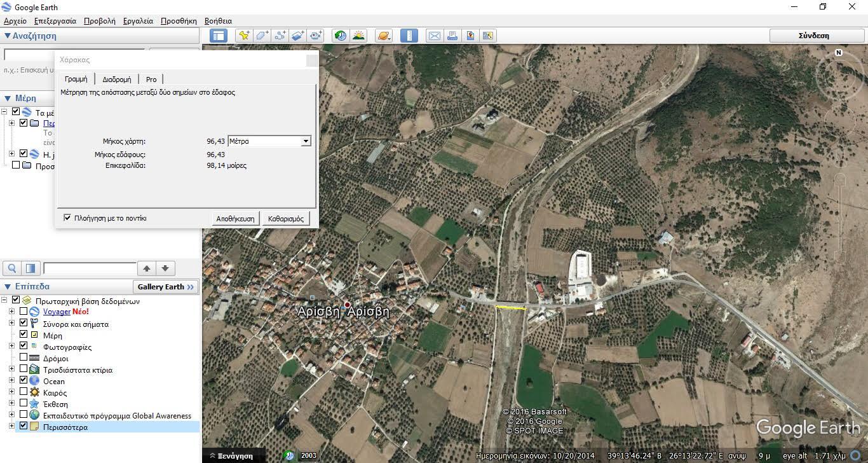Collapse the Επίπεδα panel
This screenshot has width=868, height=463.
click(x=7, y=287)
